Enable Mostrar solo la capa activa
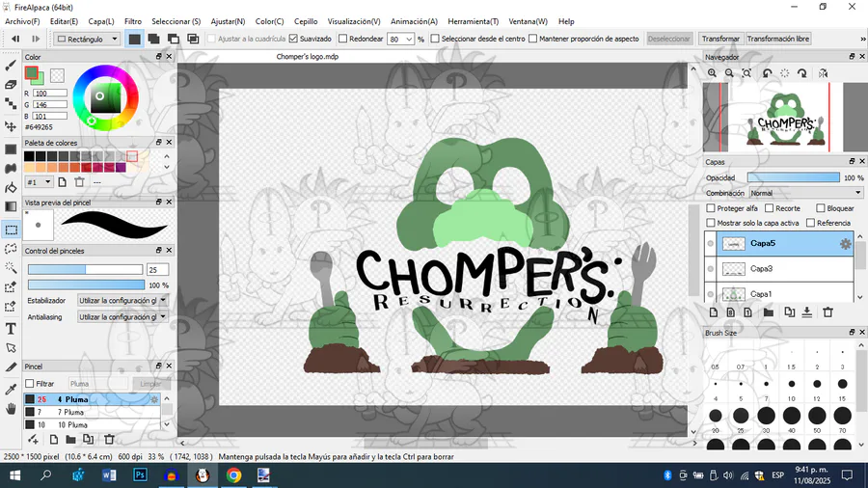 [711, 223]
